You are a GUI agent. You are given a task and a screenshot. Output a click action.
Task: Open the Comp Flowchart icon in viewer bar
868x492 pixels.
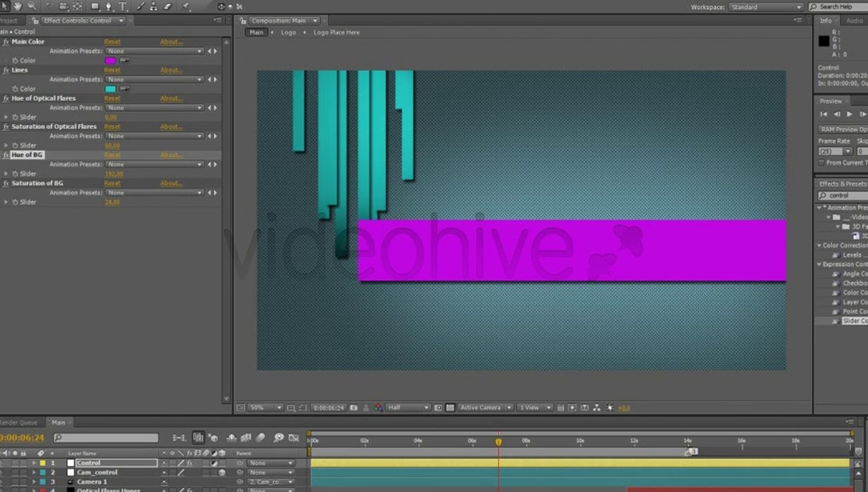(597, 407)
